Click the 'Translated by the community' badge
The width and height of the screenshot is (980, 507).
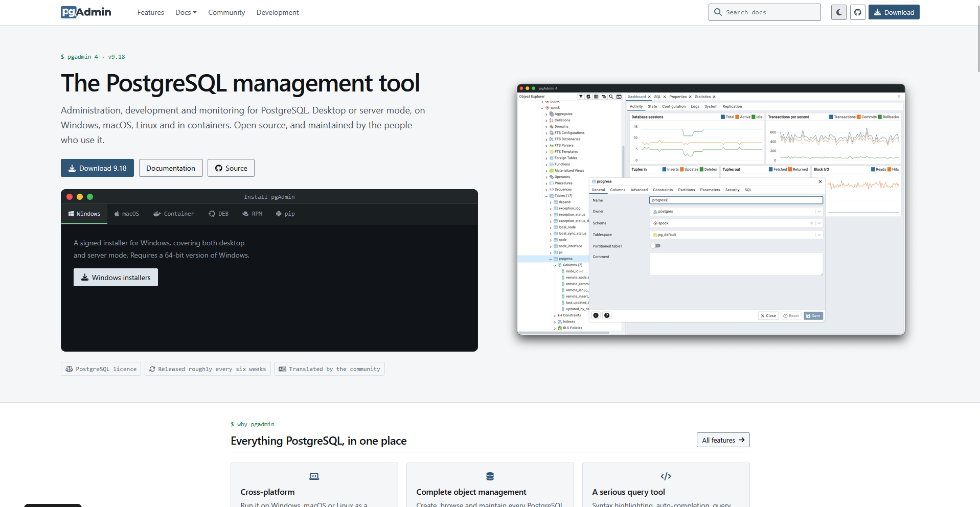[329, 369]
